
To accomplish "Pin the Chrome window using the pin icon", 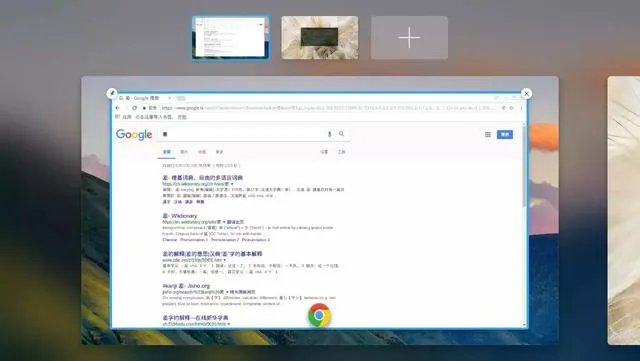I will (x=112, y=94).
